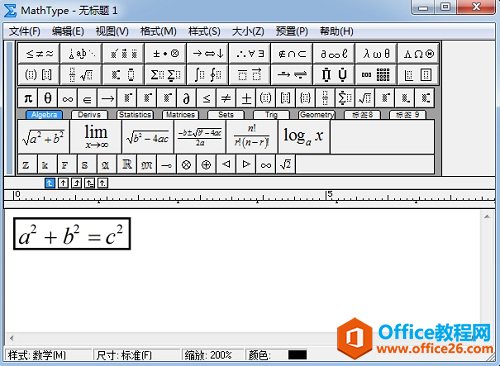
Task: Insert the ± plus-minus symbol
Action: coord(246,98)
